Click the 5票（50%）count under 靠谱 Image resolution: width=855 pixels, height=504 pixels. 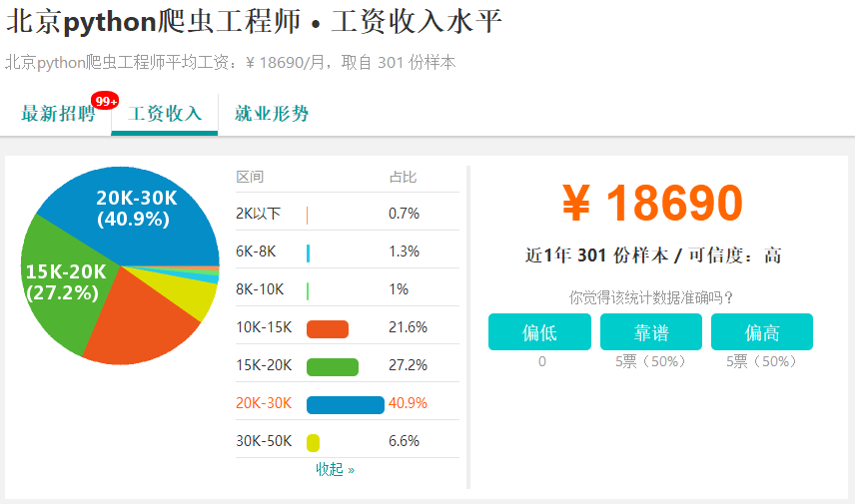651,361
